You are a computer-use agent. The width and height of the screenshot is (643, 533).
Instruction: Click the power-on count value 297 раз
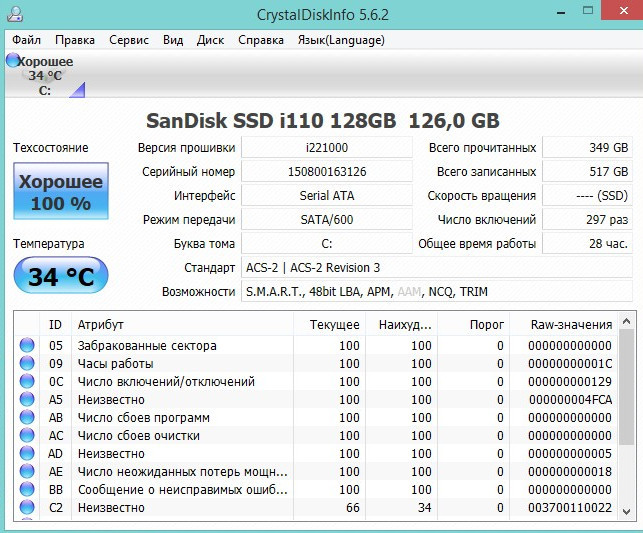587,220
